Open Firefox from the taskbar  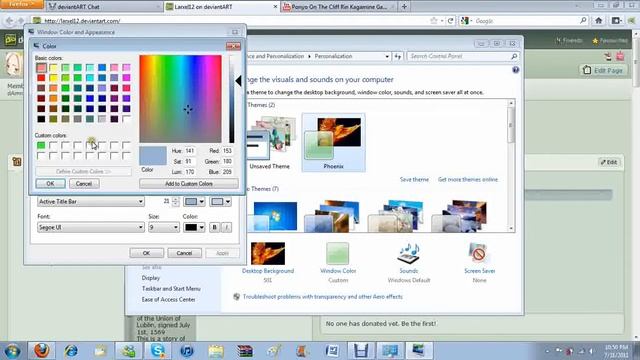(41, 351)
